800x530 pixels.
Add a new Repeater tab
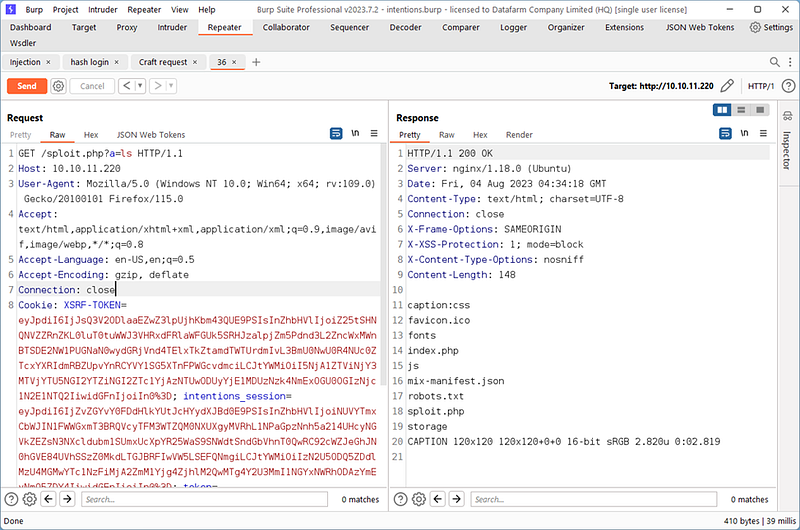click(256, 62)
